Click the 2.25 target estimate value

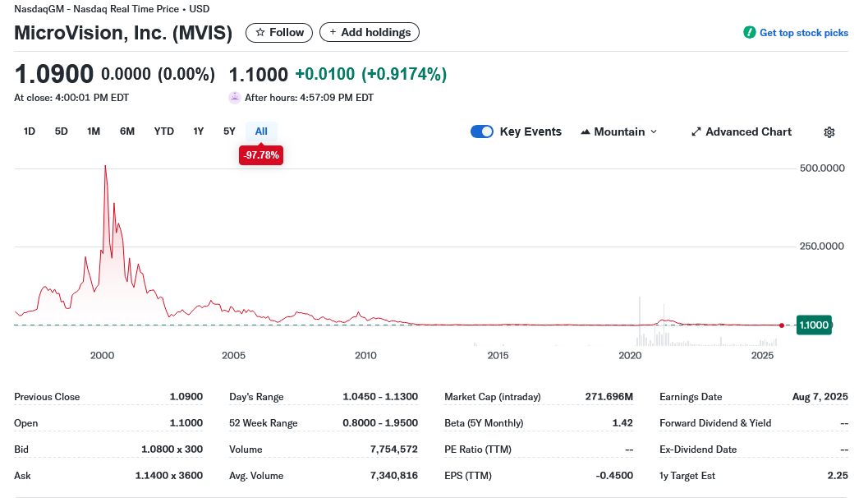[x=838, y=476]
